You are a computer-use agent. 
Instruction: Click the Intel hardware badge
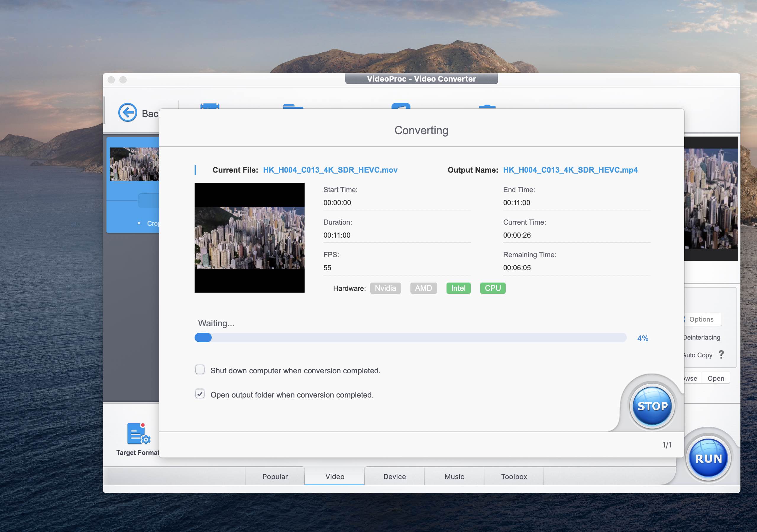[458, 288]
